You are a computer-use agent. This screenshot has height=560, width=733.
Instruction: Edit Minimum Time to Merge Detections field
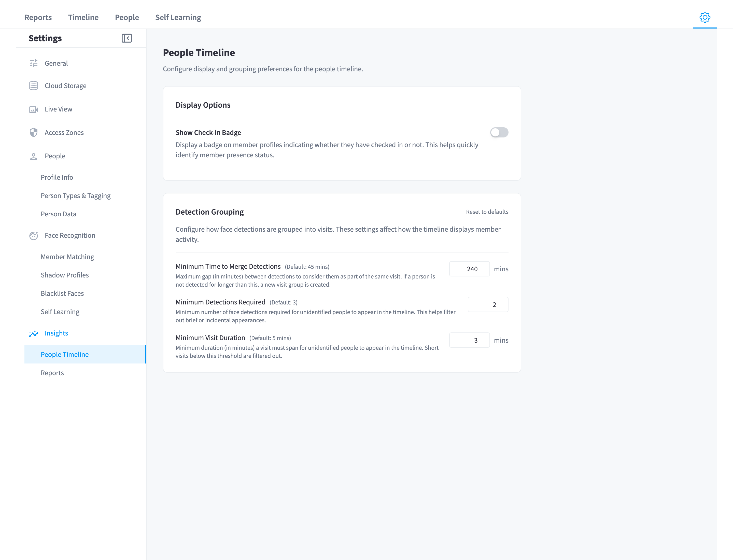click(469, 269)
